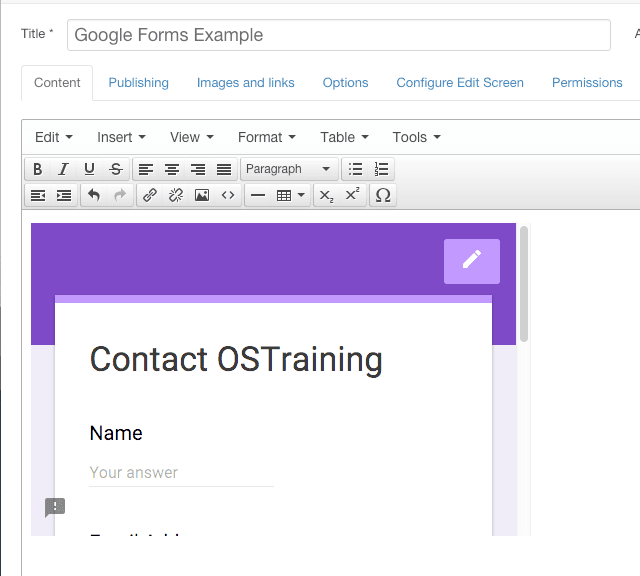Click the 'Contact OSTraining' heading
Screen dimensions: 640x576
(x=236, y=360)
